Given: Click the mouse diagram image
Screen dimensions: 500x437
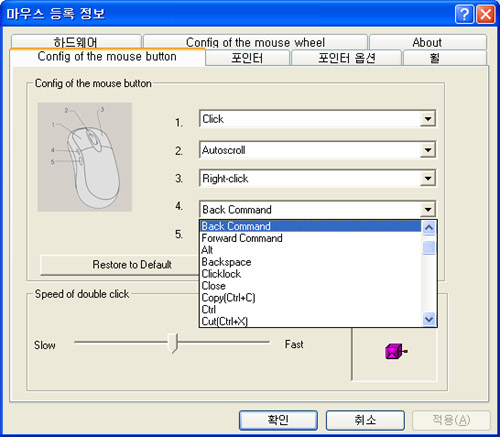Looking at the screenshot, I should tap(85, 157).
